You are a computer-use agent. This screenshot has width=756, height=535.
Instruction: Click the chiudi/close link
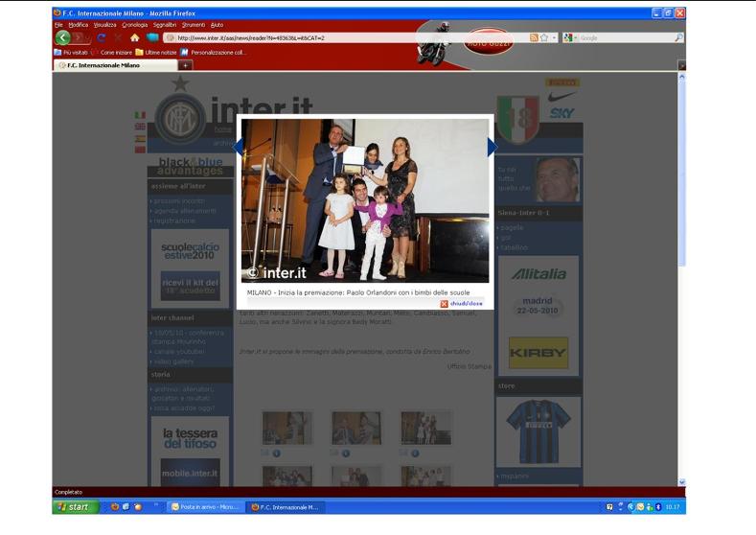tap(466, 303)
